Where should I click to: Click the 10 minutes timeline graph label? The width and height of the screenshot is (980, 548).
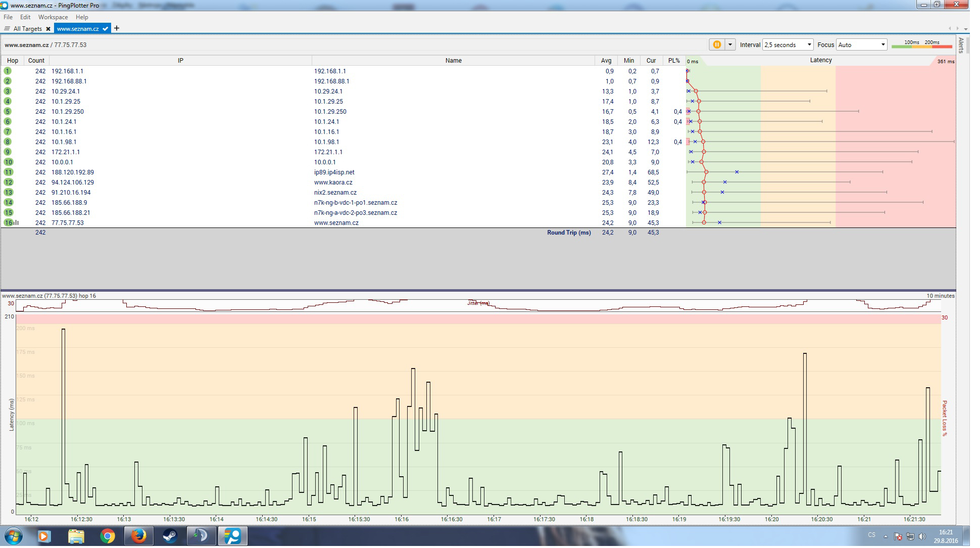(940, 296)
